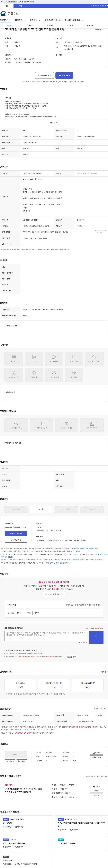The image size is (108, 868).
Task: Click 로그인 next to 휴대번호
Action: click(19, 613)
